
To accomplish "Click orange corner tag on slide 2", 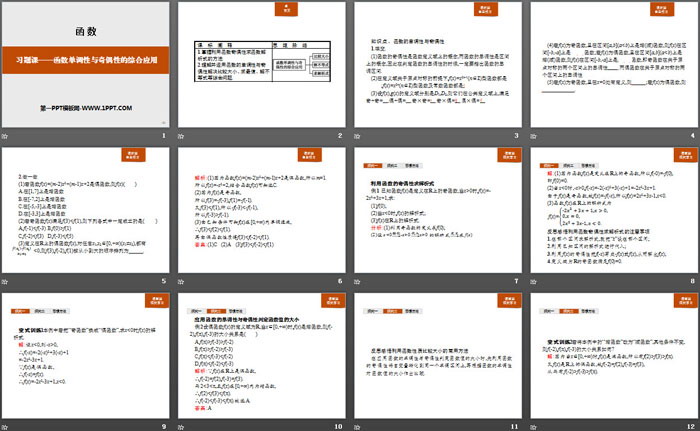I will pyautogui.click(x=286, y=9).
